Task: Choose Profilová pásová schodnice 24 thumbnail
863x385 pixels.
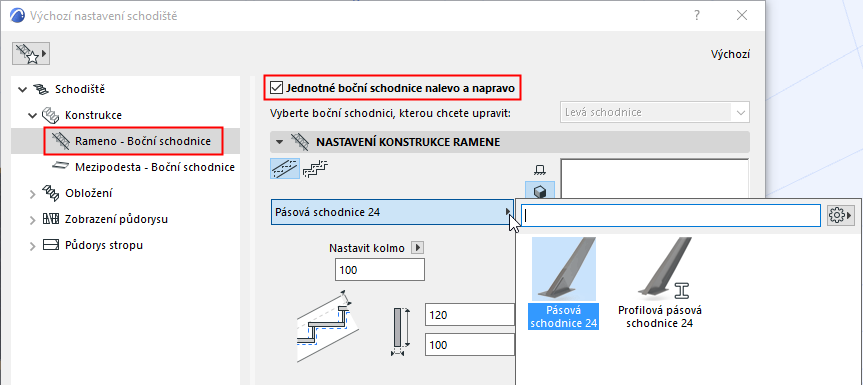Action: (x=660, y=283)
